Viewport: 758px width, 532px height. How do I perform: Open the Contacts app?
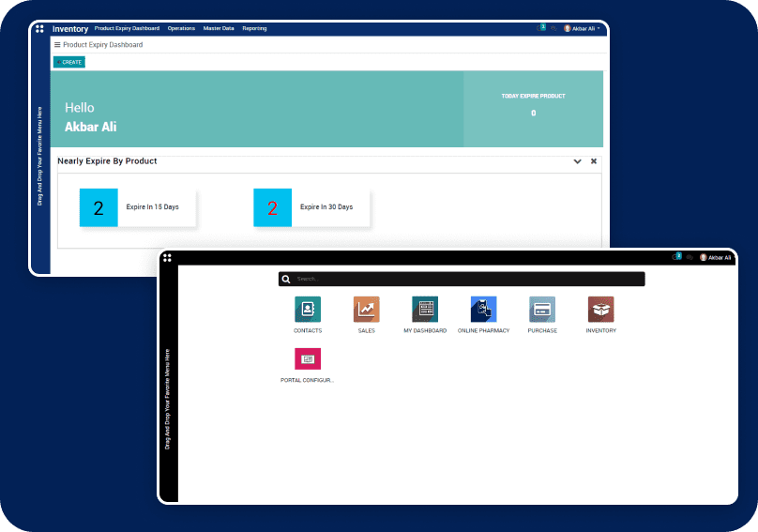click(x=308, y=310)
